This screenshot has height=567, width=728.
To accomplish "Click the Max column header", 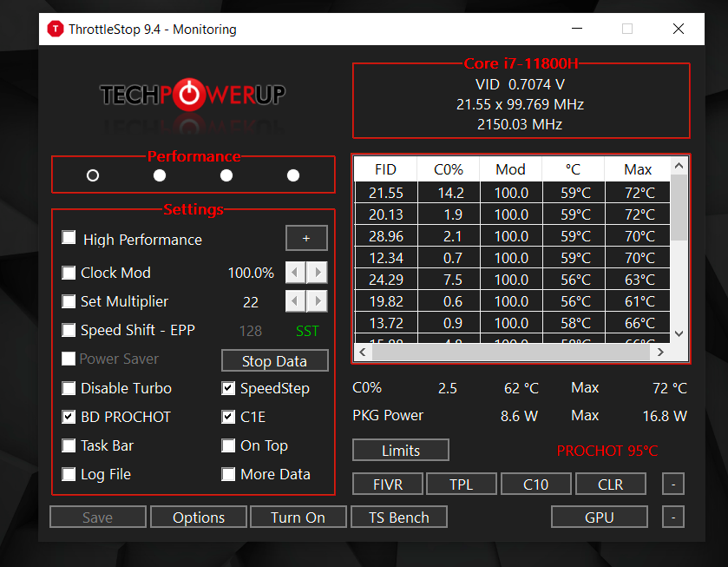I will click(638, 169).
